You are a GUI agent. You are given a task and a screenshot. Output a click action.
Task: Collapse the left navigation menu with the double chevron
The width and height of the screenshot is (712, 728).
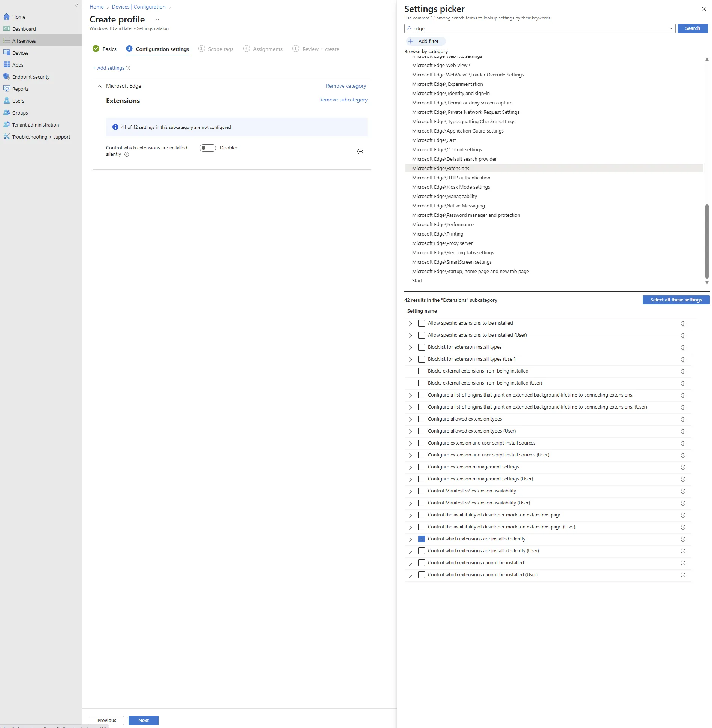pos(77,5)
